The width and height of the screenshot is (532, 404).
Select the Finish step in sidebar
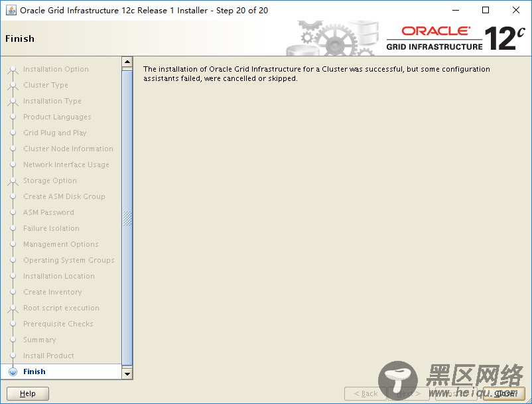coord(34,371)
